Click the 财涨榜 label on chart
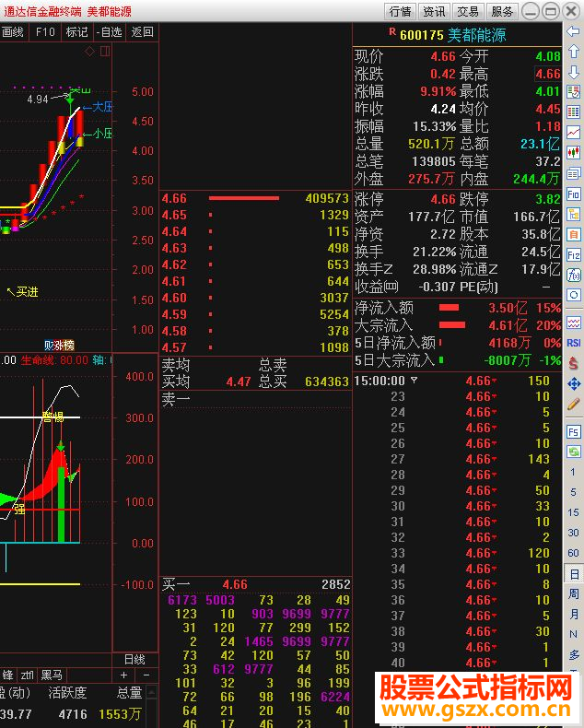 (59, 345)
